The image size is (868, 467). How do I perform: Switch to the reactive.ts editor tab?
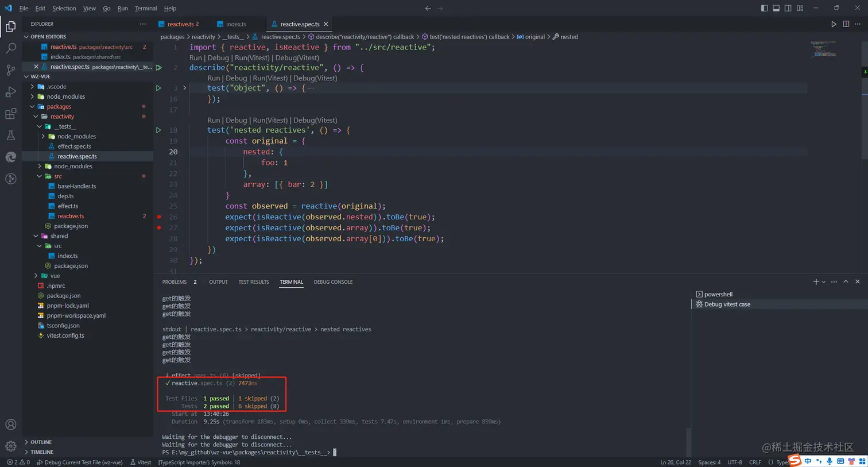point(181,24)
